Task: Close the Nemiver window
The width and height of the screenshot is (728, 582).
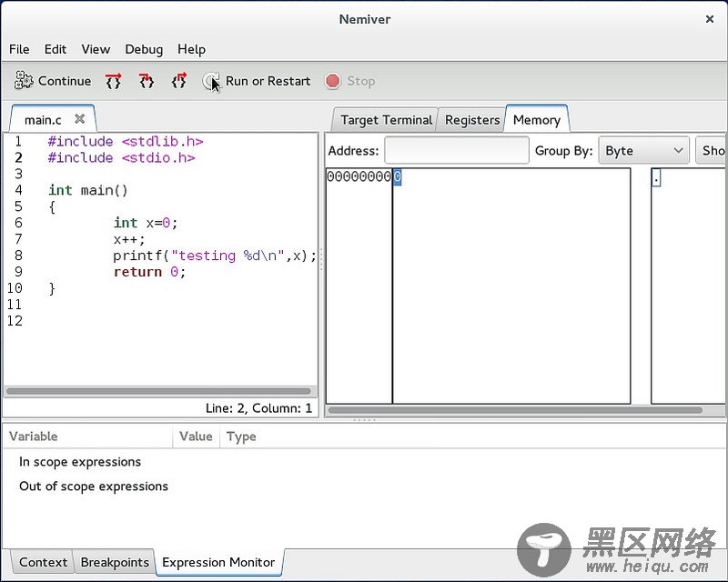Action: [710, 19]
